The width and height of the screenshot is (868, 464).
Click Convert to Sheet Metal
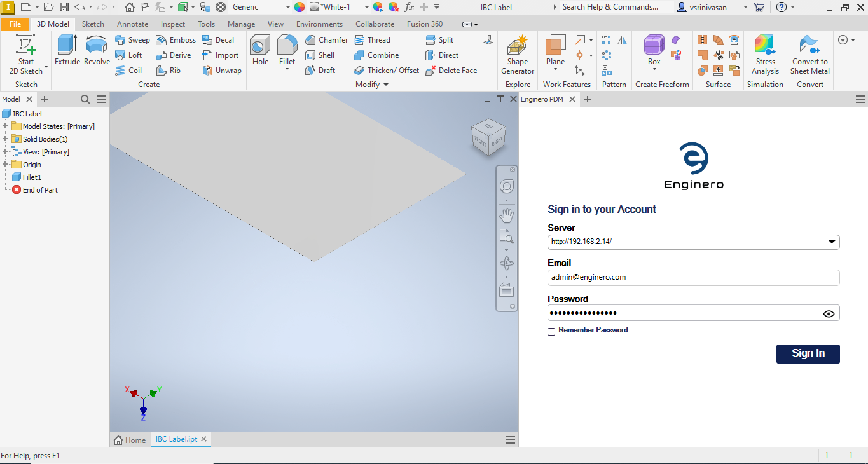pos(810,55)
